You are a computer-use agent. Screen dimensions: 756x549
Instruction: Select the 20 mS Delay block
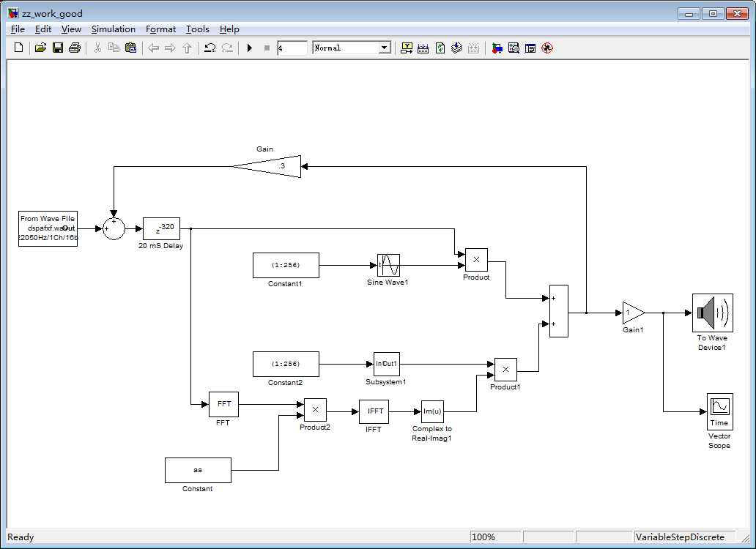(161, 228)
